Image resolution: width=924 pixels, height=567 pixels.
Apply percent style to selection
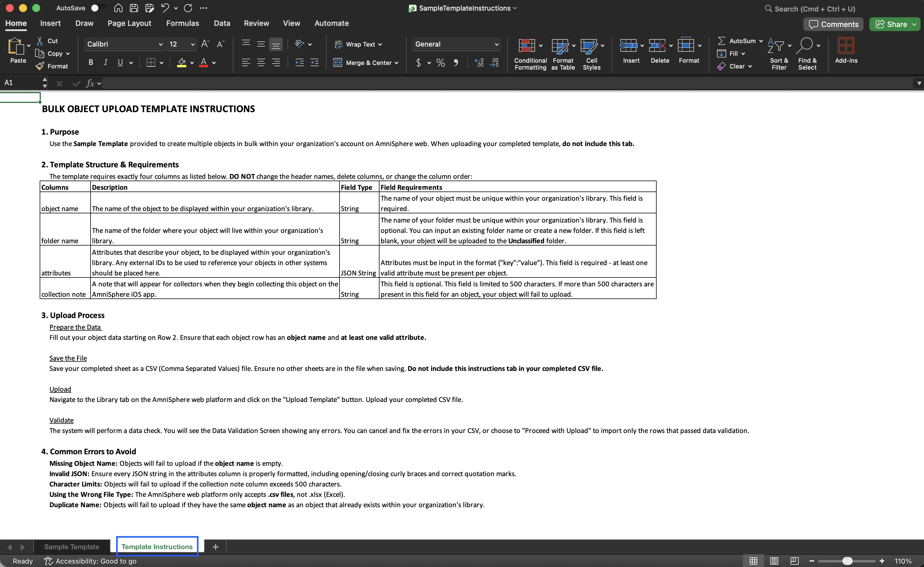pos(441,63)
